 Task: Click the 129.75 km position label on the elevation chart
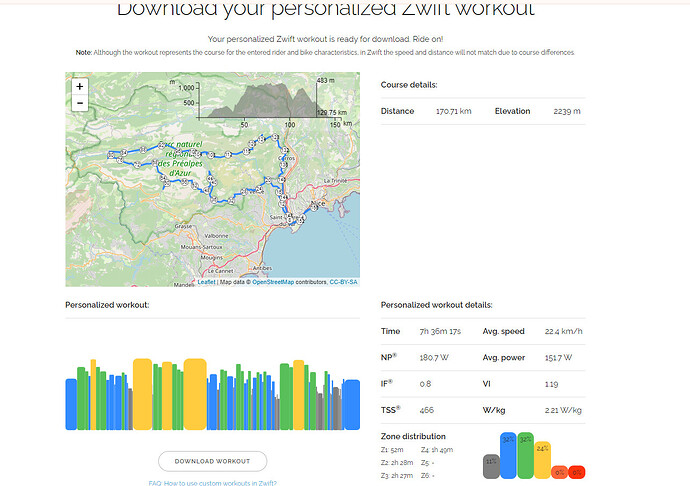pyautogui.click(x=332, y=113)
